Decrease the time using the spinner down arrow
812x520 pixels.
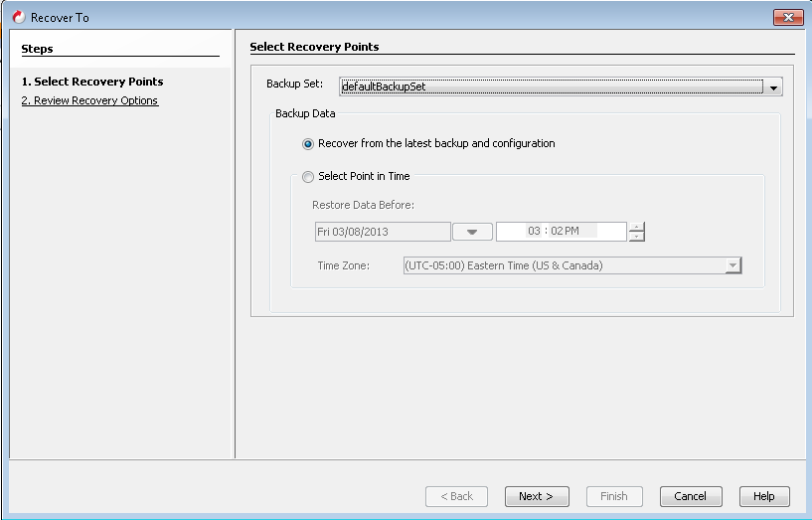pyautogui.click(x=637, y=237)
